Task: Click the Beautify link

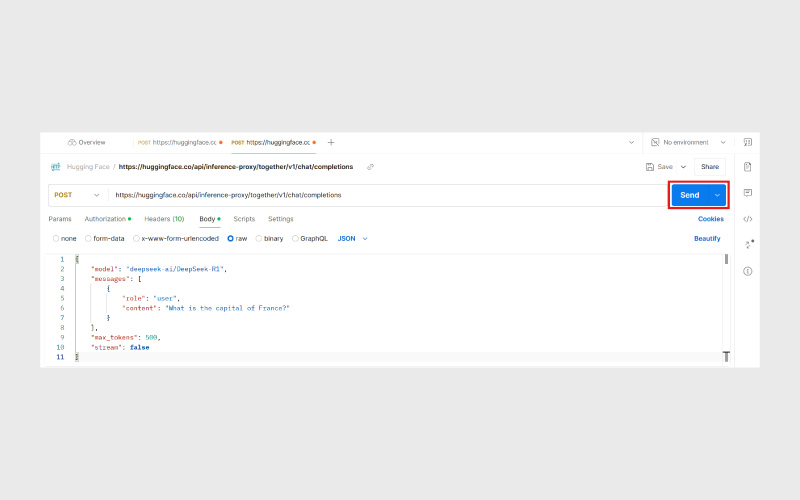Action: pos(707,239)
